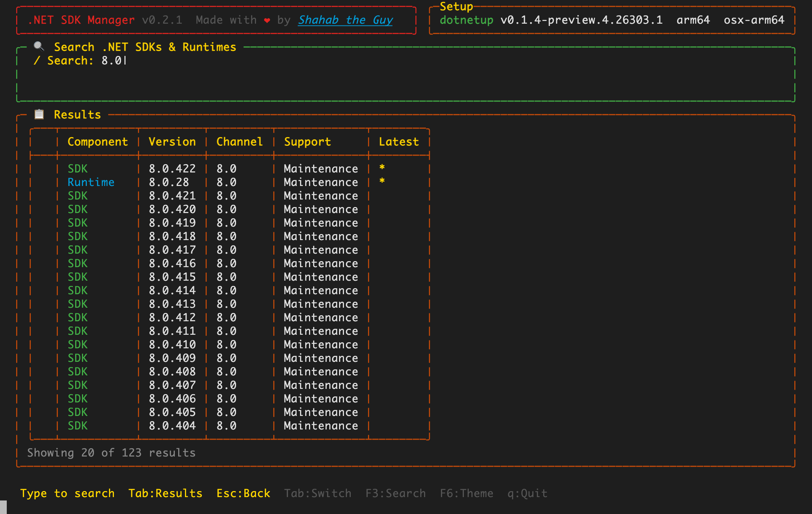Viewport: 812px width, 514px height.
Task: Click the arm64 architecture label
Action: [693, 20]
